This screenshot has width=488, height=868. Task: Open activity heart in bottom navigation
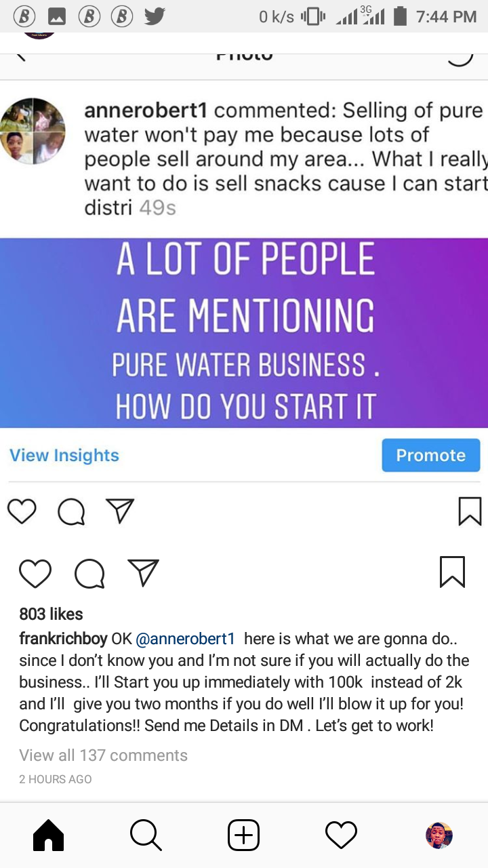(x=341, y=835)
